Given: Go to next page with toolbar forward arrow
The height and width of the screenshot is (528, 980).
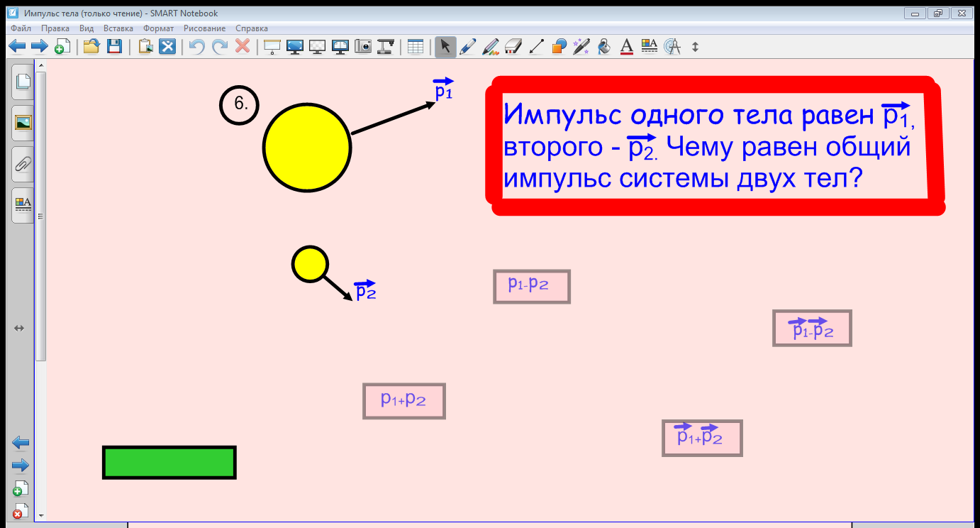Looking at the screenshot, I should 40,47.
